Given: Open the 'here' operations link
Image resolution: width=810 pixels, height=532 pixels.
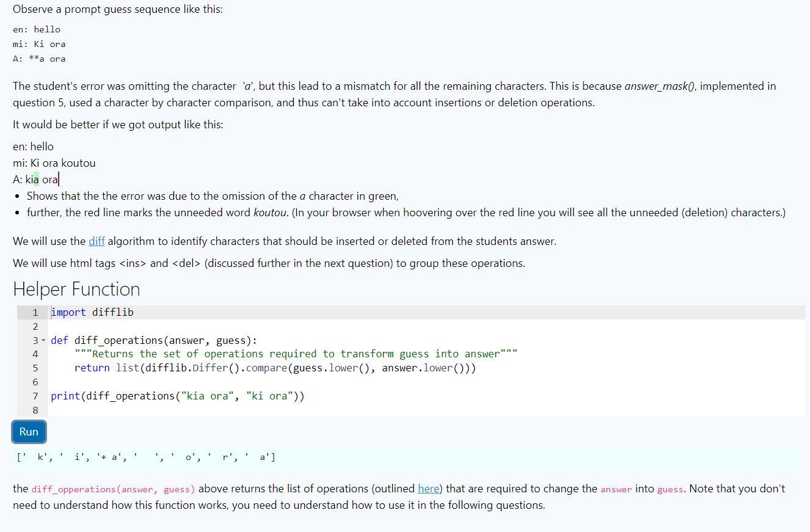Looking at the screenshot, I should pos(428,489).
